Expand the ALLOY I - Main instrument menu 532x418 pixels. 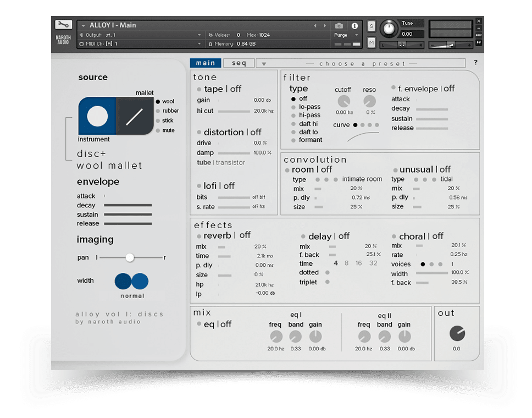coord(83,25)
